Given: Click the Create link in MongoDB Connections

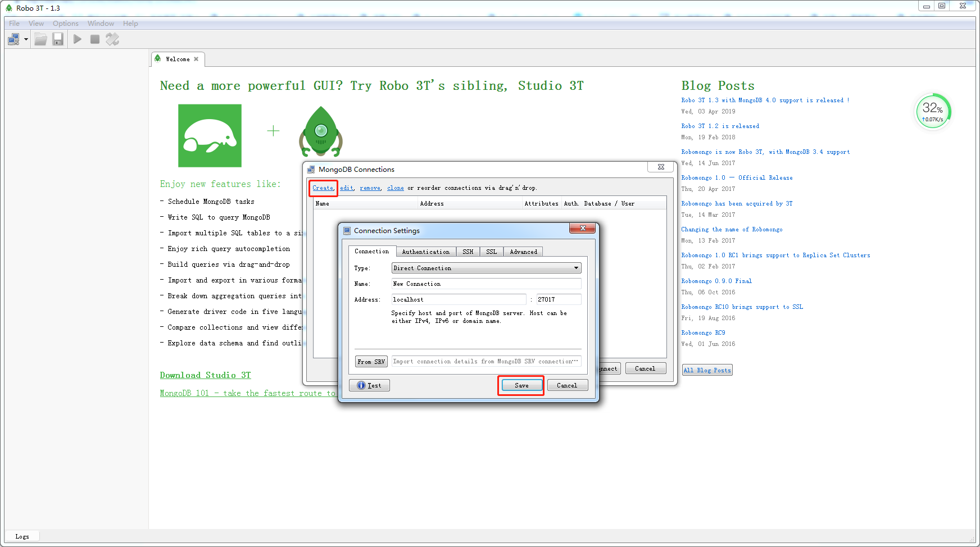Looking at the screenshot, I should (323, 188).
